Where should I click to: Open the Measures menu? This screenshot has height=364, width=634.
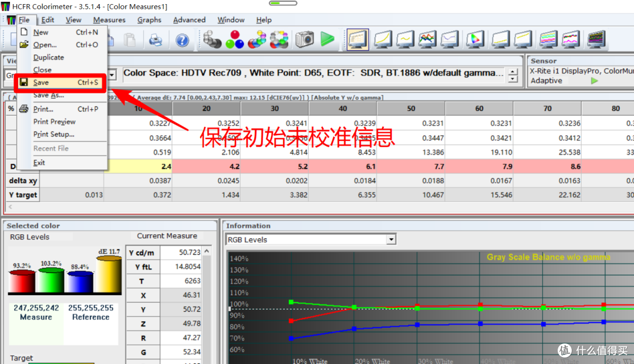pyautogui.click(x=109, y=19)
